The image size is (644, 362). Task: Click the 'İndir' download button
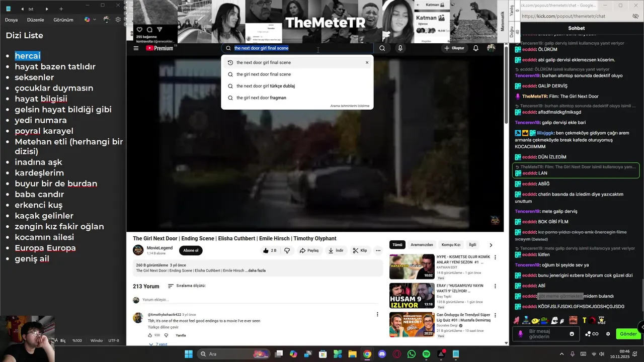click(x=336, y=250)
